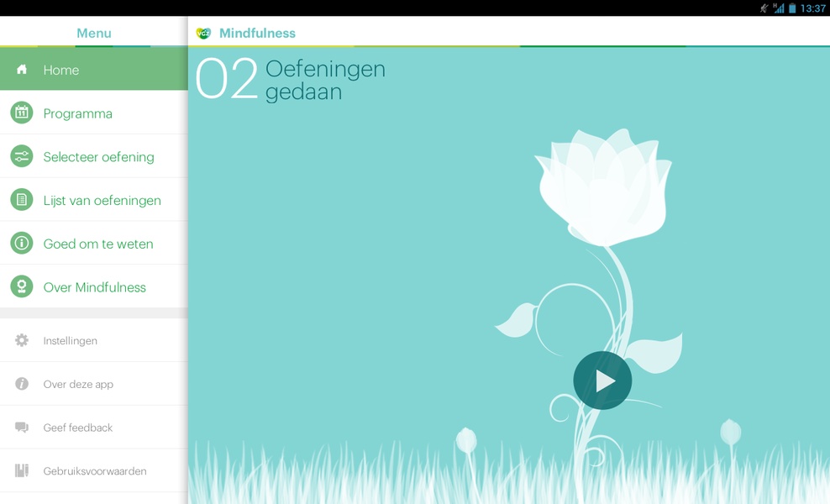The width and height of the screenshot is (830, 504).
Task: Click the muted sound icon in status bar
Action: pos(764,8)
